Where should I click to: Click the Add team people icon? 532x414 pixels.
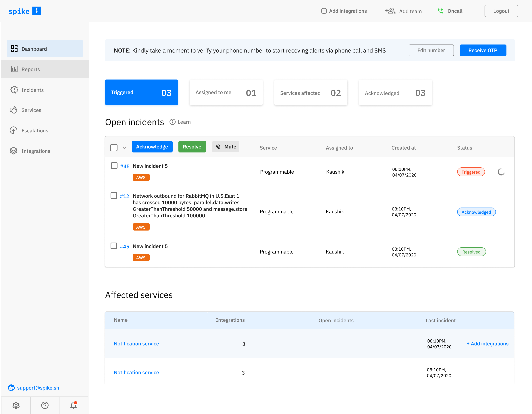390,11
